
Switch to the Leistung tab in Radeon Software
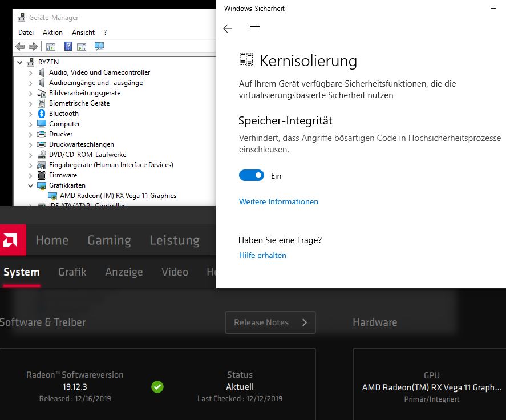click(174, 240)
